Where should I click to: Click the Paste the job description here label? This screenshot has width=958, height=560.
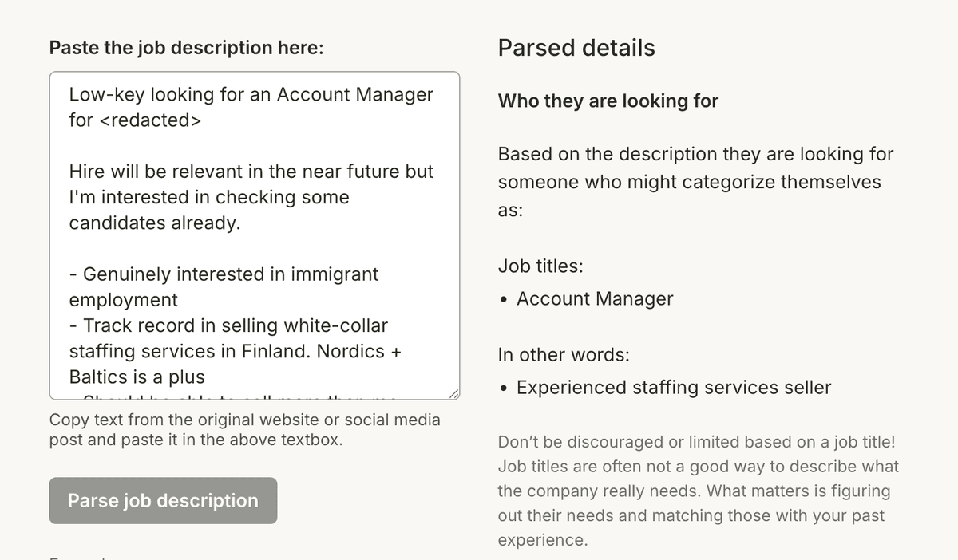pos(186,47)
